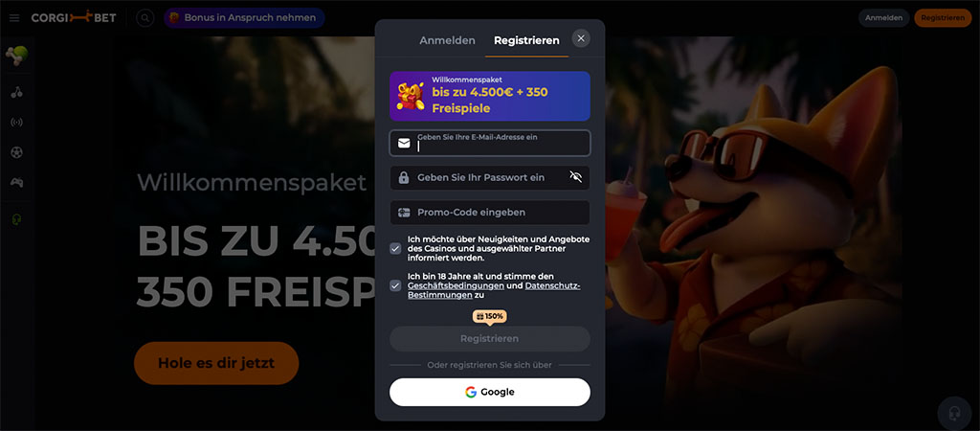Select the game controller sidebar icon

pos(17,183)
